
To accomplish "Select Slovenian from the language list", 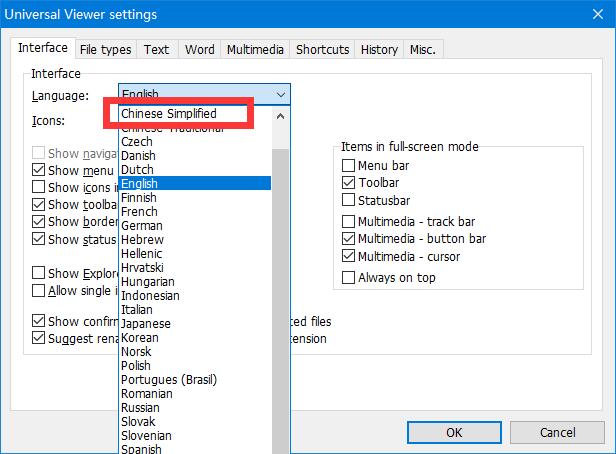I will (195, 436).
